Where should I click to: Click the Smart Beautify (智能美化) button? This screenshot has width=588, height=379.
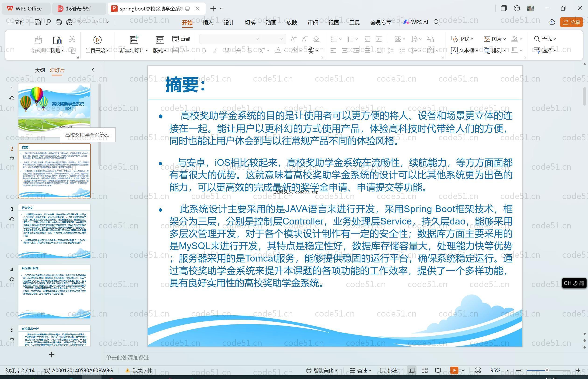click(322, 370)
